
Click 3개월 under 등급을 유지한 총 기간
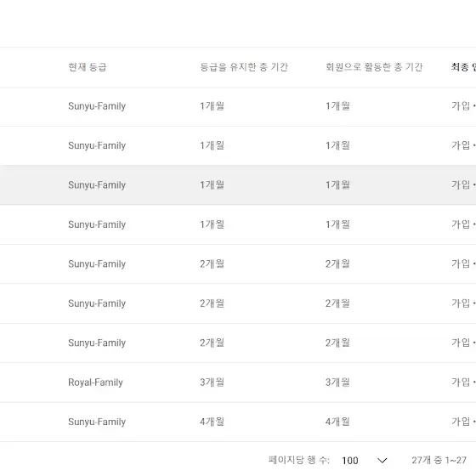click(x=212, y=382)
